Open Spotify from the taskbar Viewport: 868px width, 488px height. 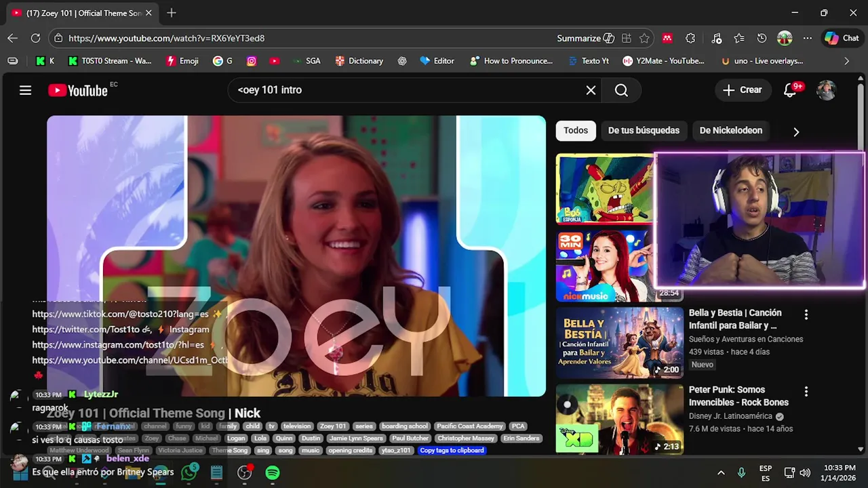tap(273, 472)
